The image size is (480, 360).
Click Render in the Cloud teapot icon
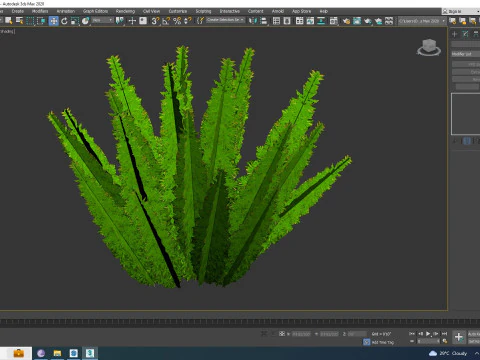pos(378,21)
